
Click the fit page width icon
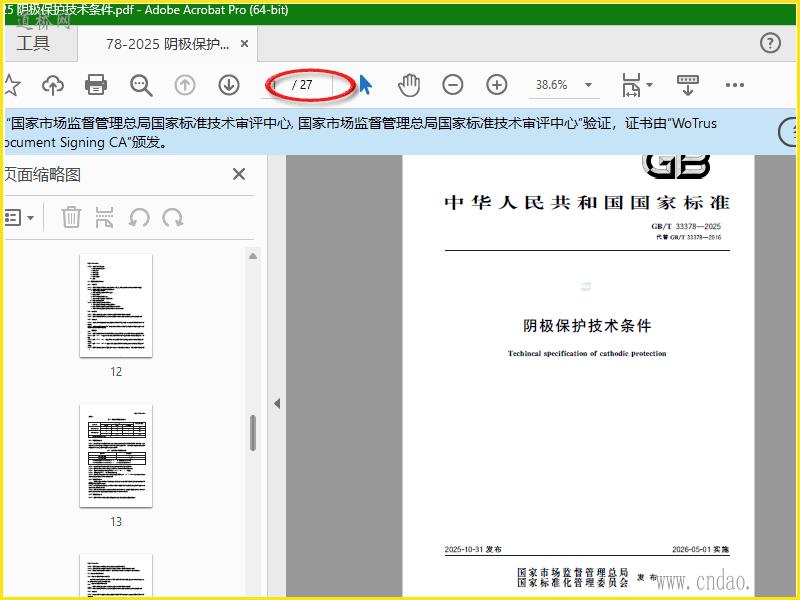coord(631,85)
